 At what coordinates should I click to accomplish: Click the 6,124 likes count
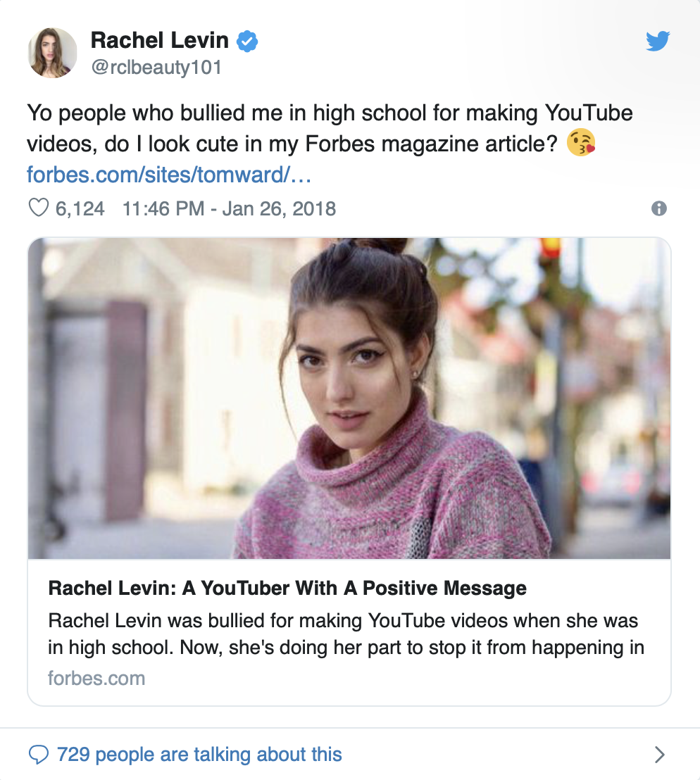80,208
